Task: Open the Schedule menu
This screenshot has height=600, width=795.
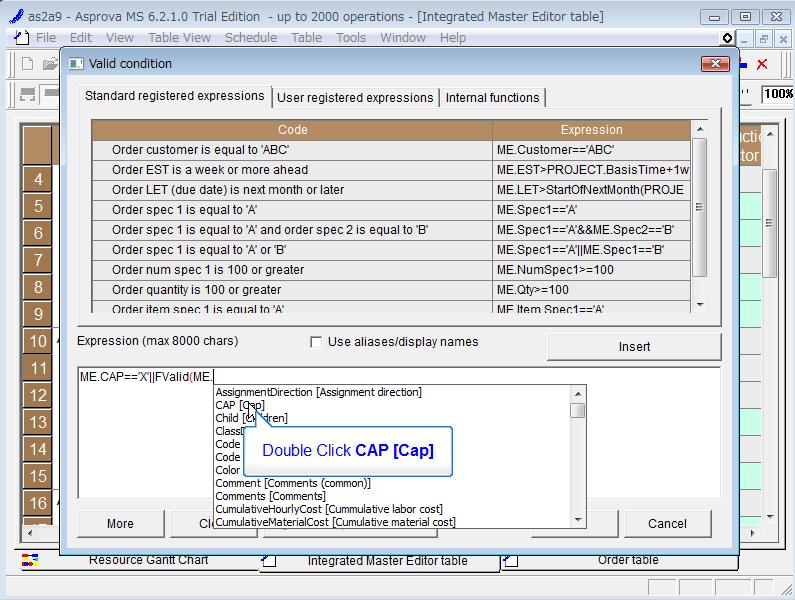Action: [251, 38]
